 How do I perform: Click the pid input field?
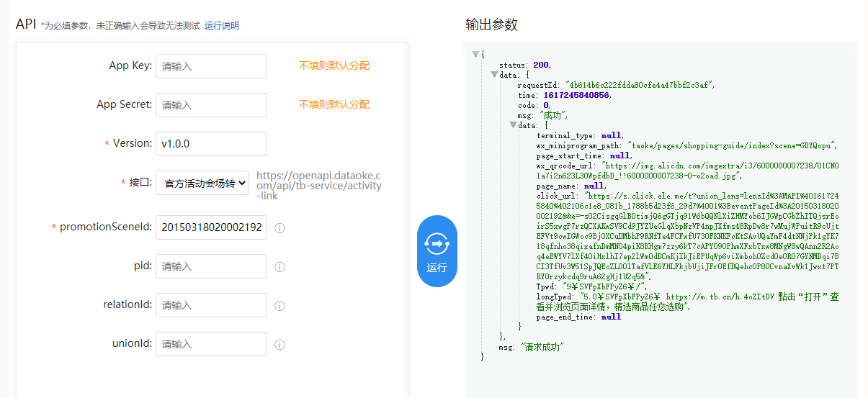point(211,266)
